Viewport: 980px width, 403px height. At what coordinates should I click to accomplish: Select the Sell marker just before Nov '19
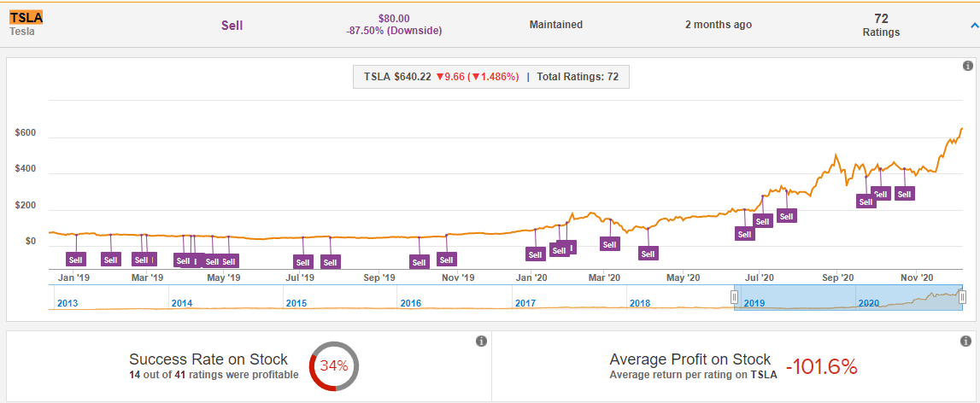click(446, 260)
